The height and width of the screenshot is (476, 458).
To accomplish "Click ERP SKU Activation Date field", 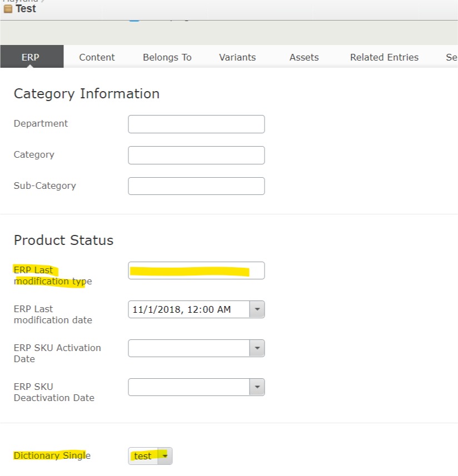I will (189, 348).
